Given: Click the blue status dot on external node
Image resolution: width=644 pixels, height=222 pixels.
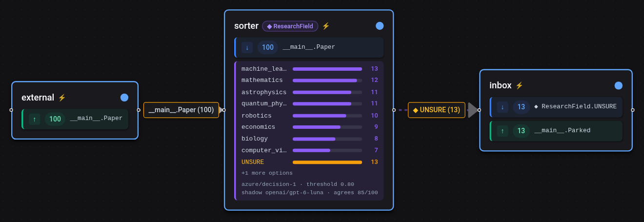Looking at the screenshot, I should coord(124,98).
